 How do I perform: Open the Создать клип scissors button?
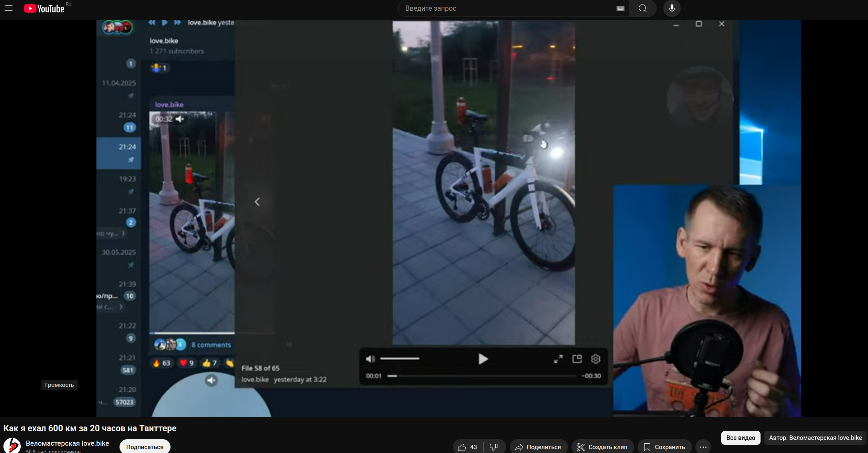pos(602,447)
